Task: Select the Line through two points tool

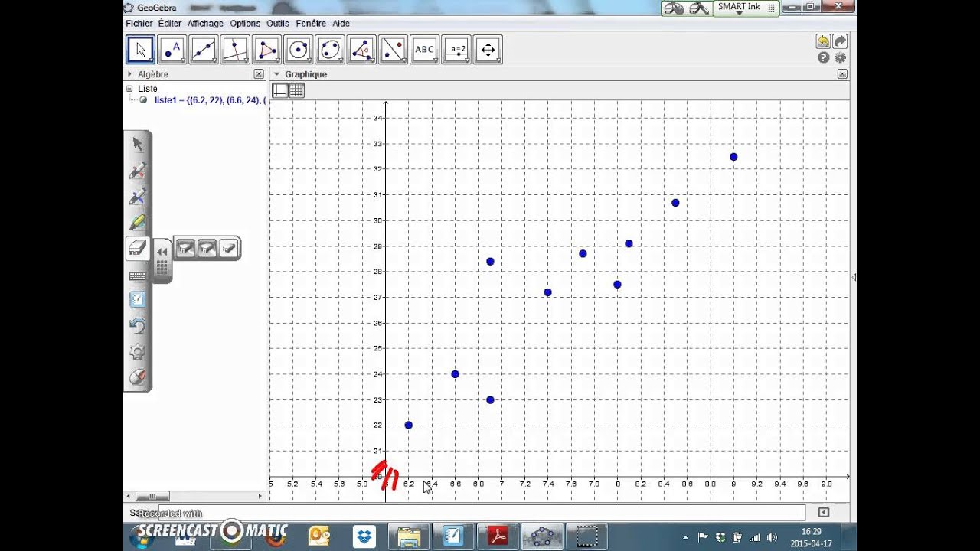Action: [204, 50]
